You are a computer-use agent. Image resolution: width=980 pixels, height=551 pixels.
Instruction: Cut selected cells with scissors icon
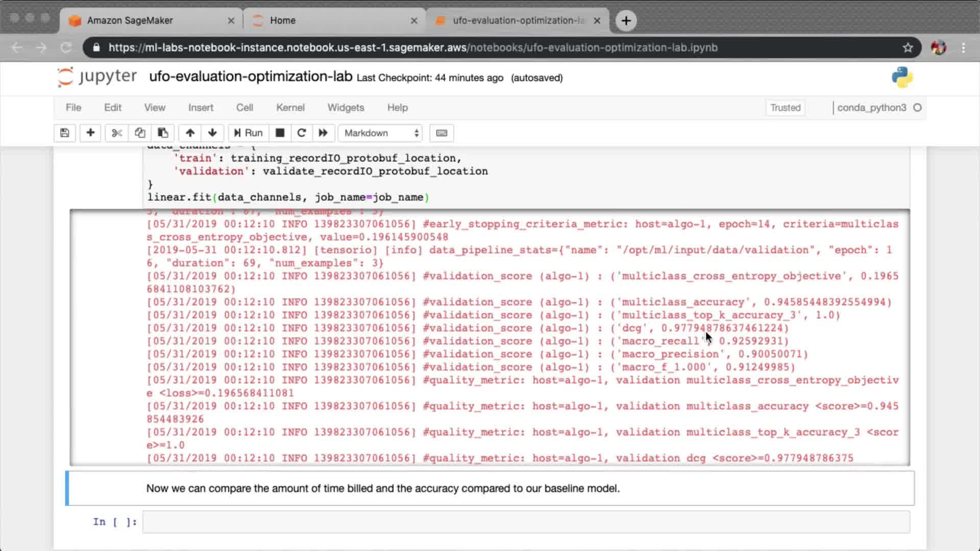pyautogui.click(x=117, y=133)
